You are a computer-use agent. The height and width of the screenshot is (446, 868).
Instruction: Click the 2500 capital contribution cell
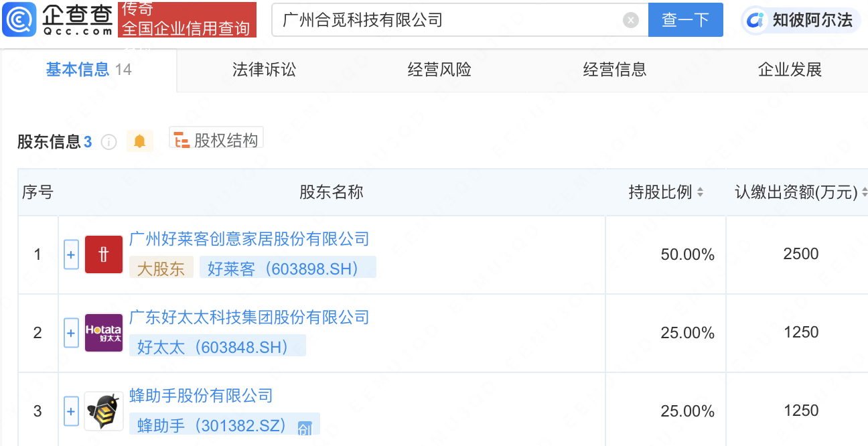tap(801, 254)
